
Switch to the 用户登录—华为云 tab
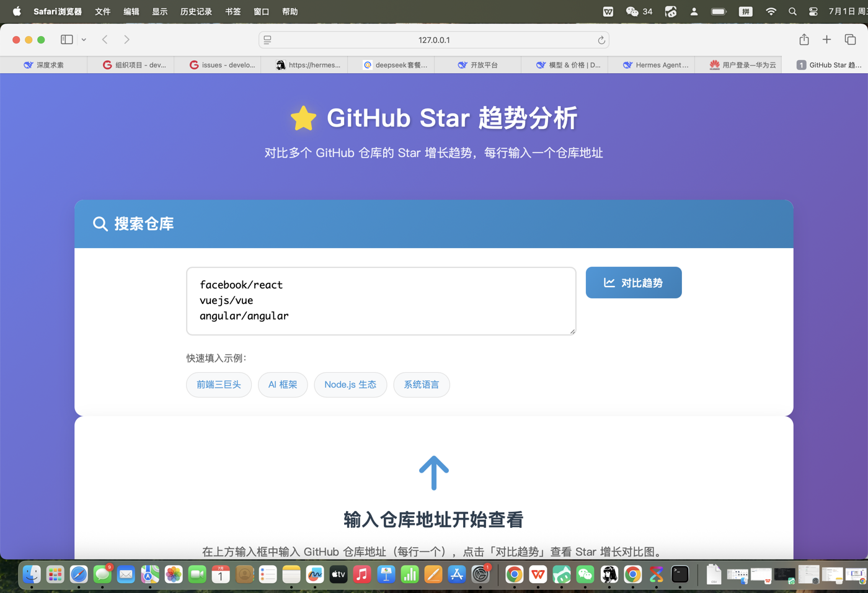pyautogui.click(x=738, y=65)
